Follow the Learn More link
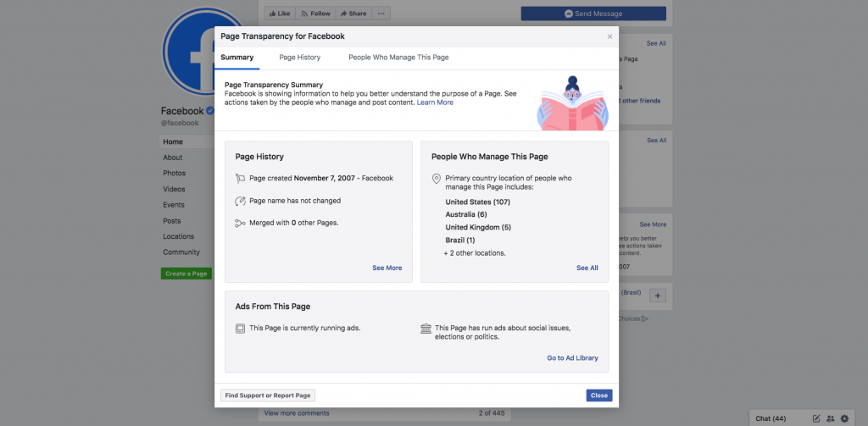868x426 pixels. click(x=435, y=102)
